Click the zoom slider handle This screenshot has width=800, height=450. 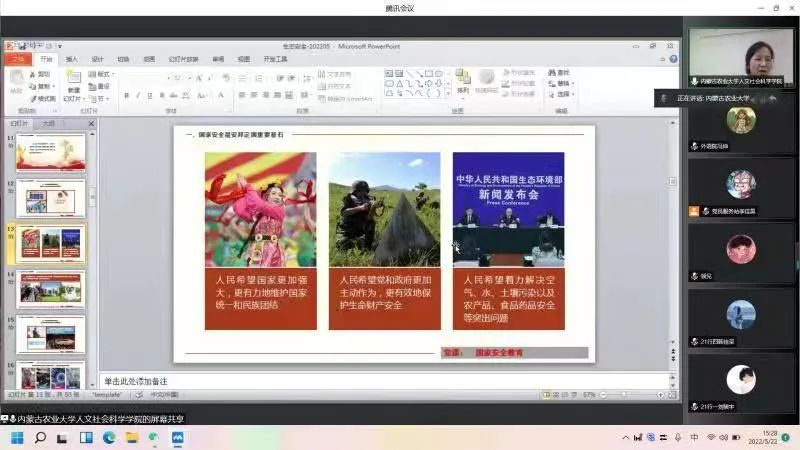coord(624,395)
